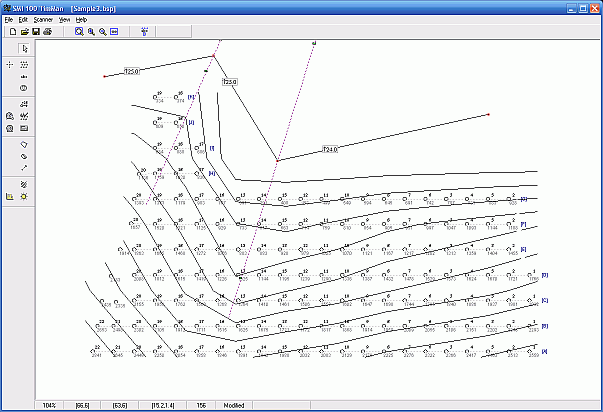The height and width of the screenshot is (412, 603).
Task: Click the [66.6] status bar value
Action: click(83, 405)
